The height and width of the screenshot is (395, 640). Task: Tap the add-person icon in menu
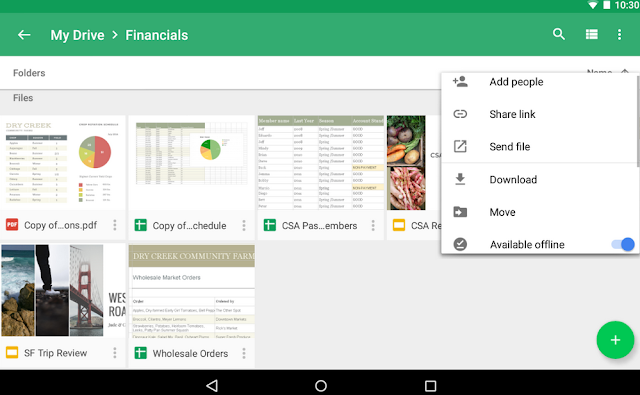pos(460,81)
